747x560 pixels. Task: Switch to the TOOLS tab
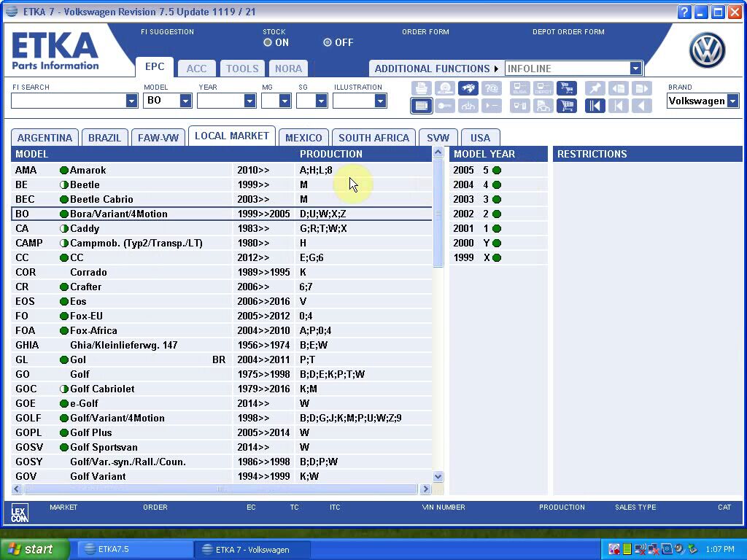(x=242, y=69)
